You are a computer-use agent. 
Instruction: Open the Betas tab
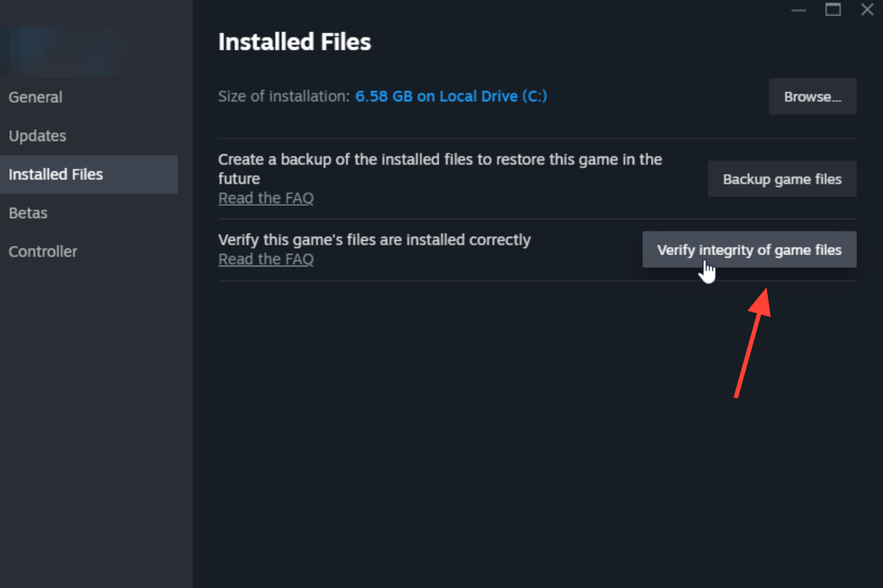[28, 213]
